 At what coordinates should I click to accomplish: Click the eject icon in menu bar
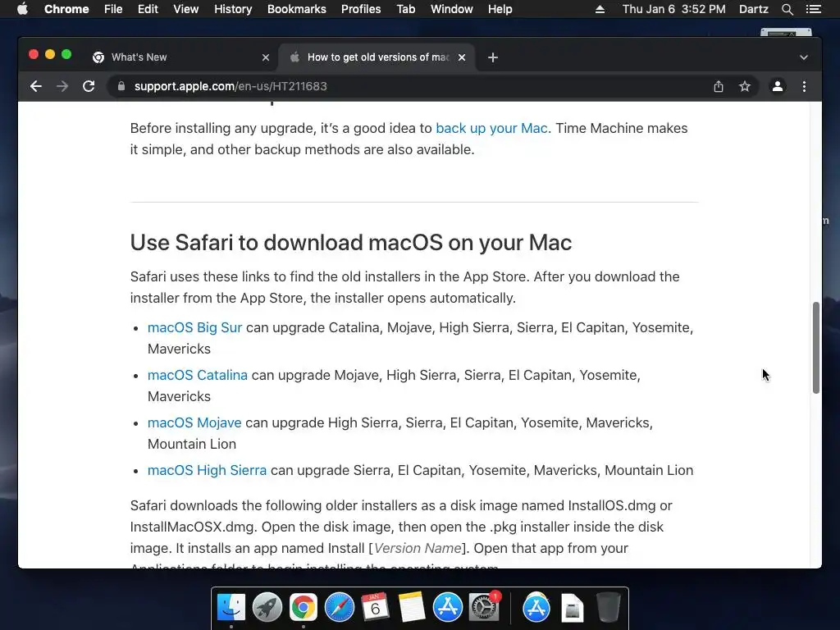(600, 9)
